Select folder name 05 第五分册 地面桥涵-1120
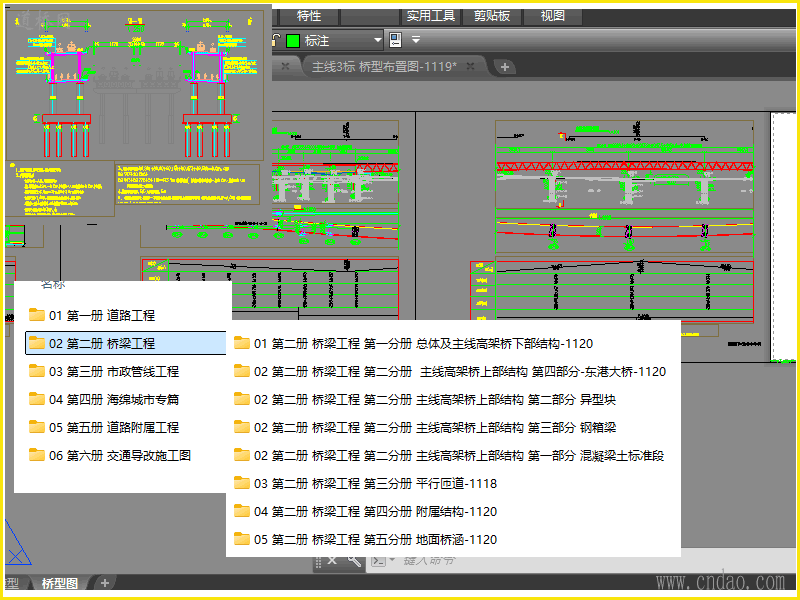This screenshot has height=600, width=800. 376,540
